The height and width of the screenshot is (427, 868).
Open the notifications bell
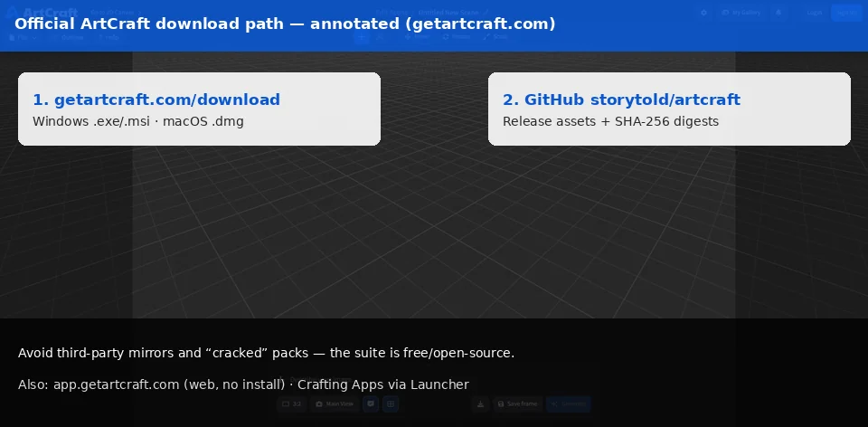pyautogui.click(x=778, y=13)
